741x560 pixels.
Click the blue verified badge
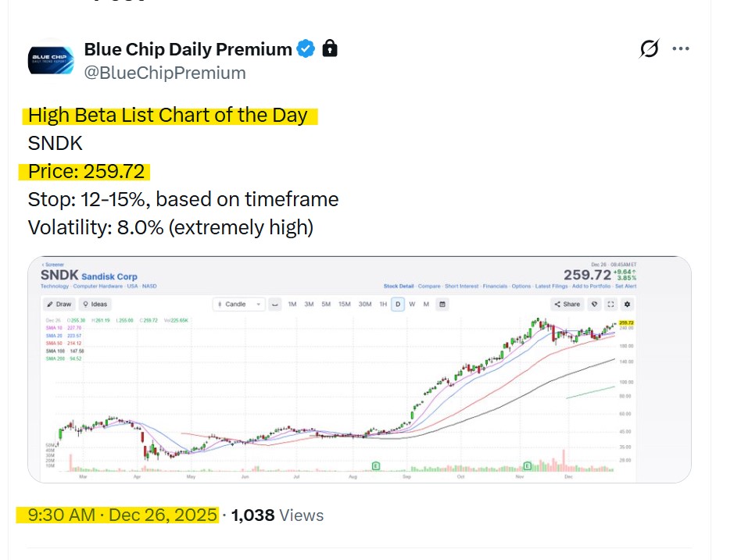click(x=306, y=50)
